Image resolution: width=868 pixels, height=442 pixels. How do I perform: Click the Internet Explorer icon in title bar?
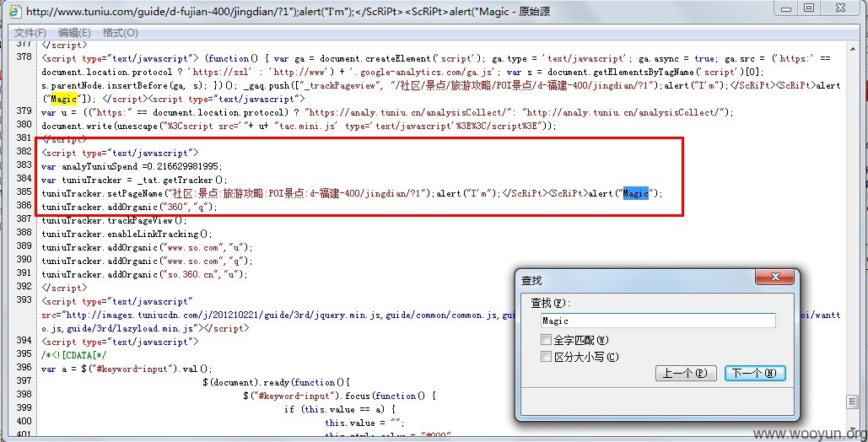click(x=15, y=11)
